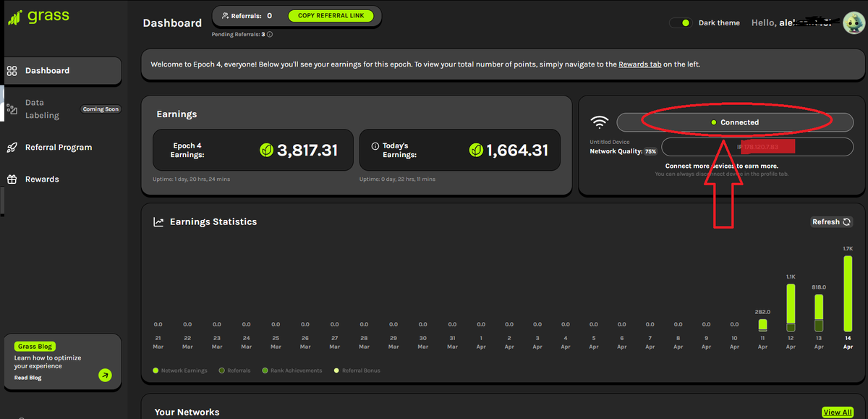This screenshot has height=419, width=868.
Task: Click the Coming Soon badge
Action: tap(101, 109)
